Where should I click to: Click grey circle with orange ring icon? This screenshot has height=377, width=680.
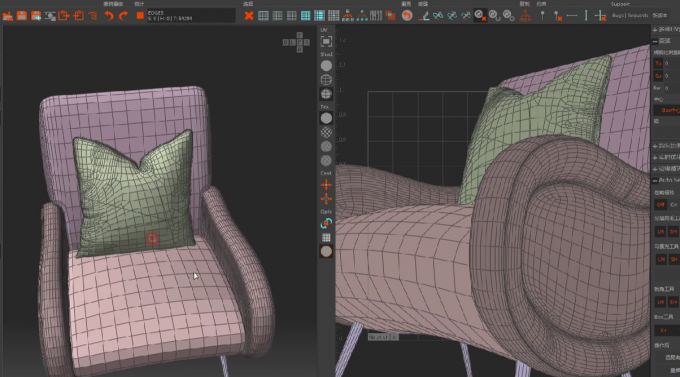pyautogui.click(x=326, y=251)
